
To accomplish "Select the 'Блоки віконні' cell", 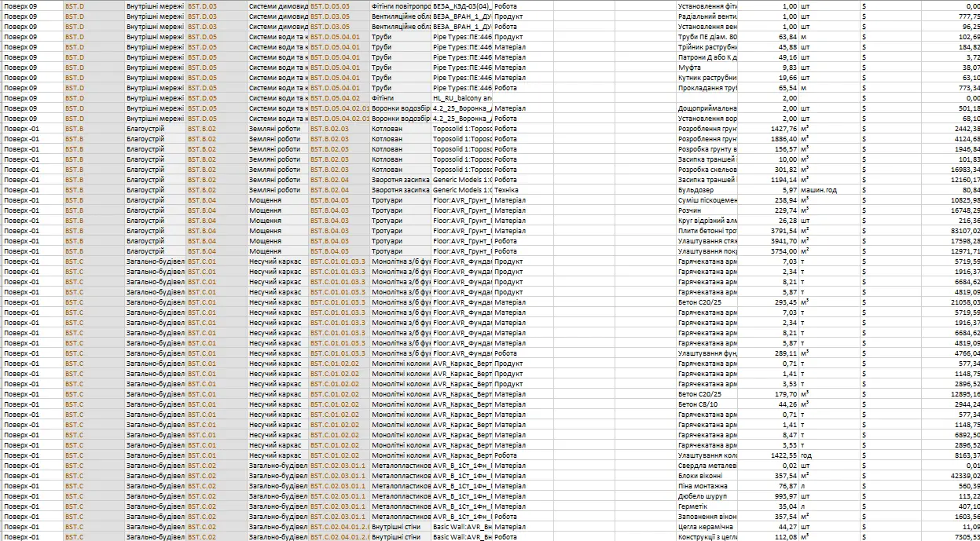I will pos(707,475).
